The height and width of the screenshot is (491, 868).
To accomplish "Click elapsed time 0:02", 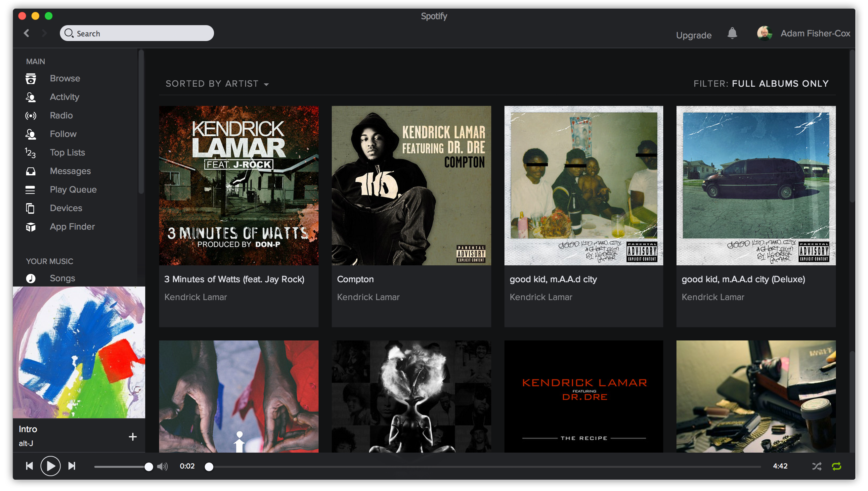I will [x=187, y=466].
